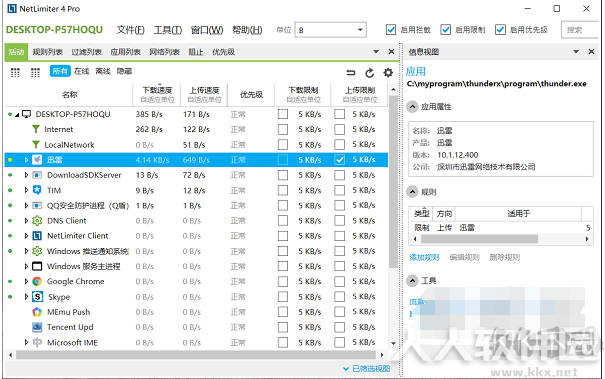
Task: Collapse the DESKTOP-P57HOQU tree node
Action: tap(17, 115)
